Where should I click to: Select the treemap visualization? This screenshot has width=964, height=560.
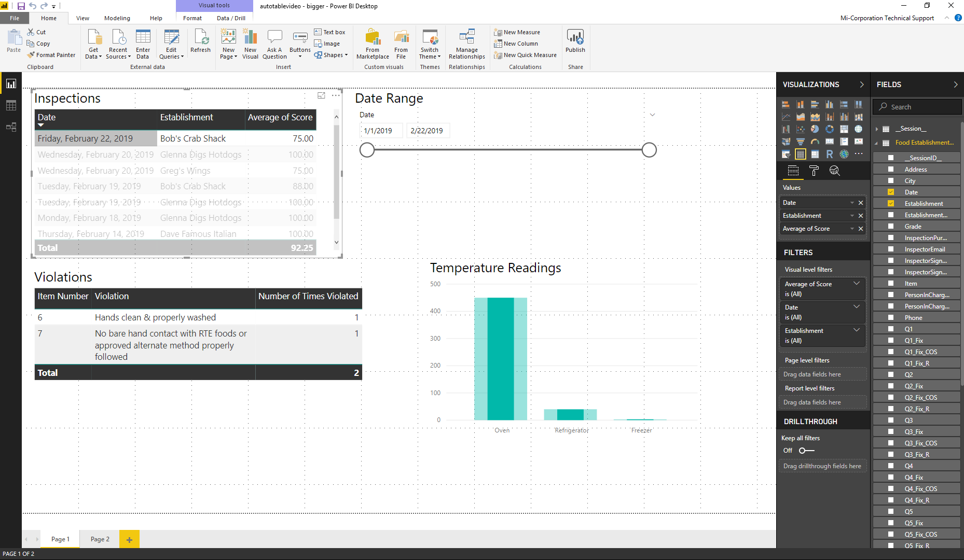coord(844,129)
